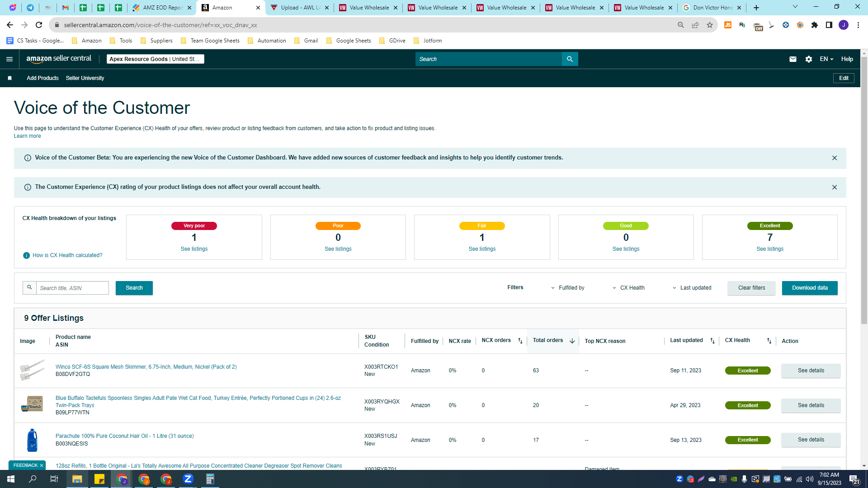Open Windows Start menu
The height and width of the screenshot is (488, 868).
point(11,479)
